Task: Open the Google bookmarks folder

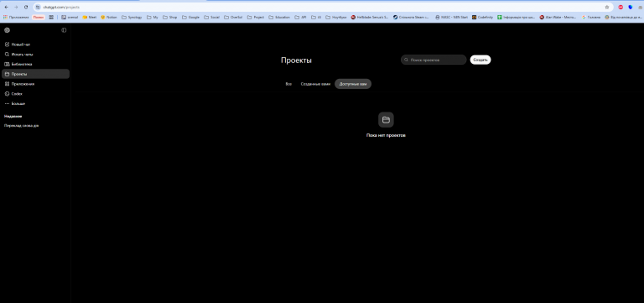Action: [x=190, y=18]
